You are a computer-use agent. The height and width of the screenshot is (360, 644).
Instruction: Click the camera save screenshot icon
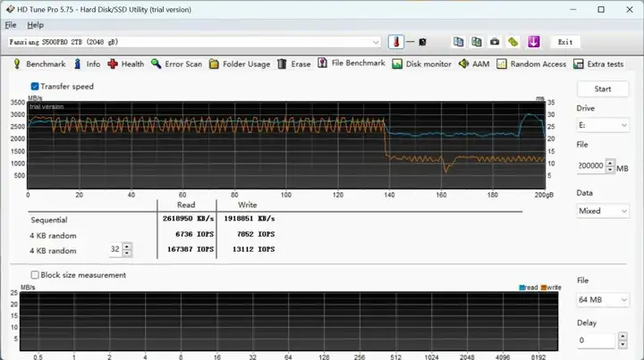(495, 42)
